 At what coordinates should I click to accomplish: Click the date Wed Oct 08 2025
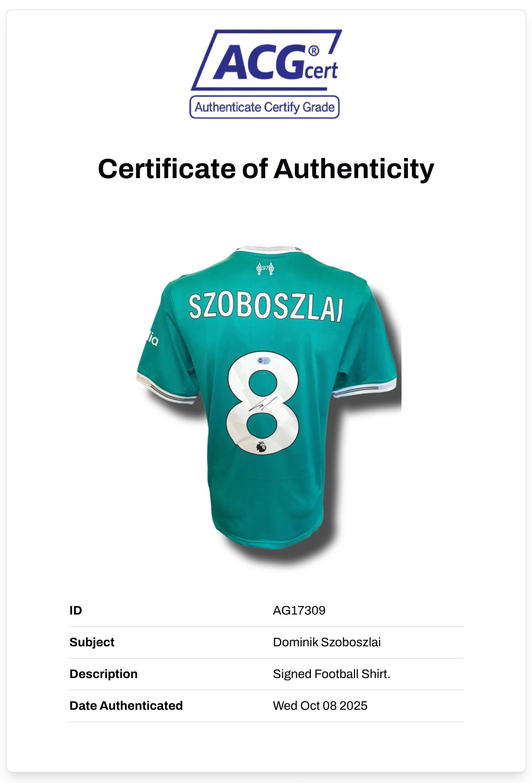(320, 706)
